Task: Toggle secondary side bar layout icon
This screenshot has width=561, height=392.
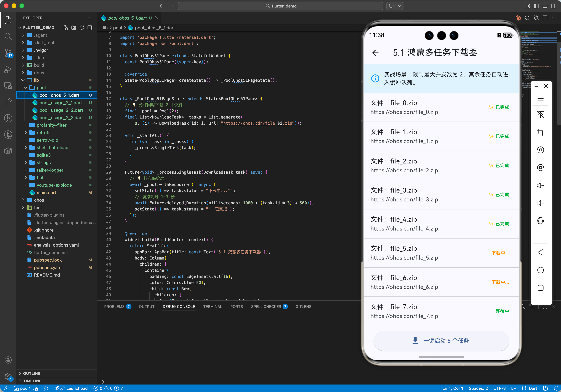Action: click(x=554, y=6)
